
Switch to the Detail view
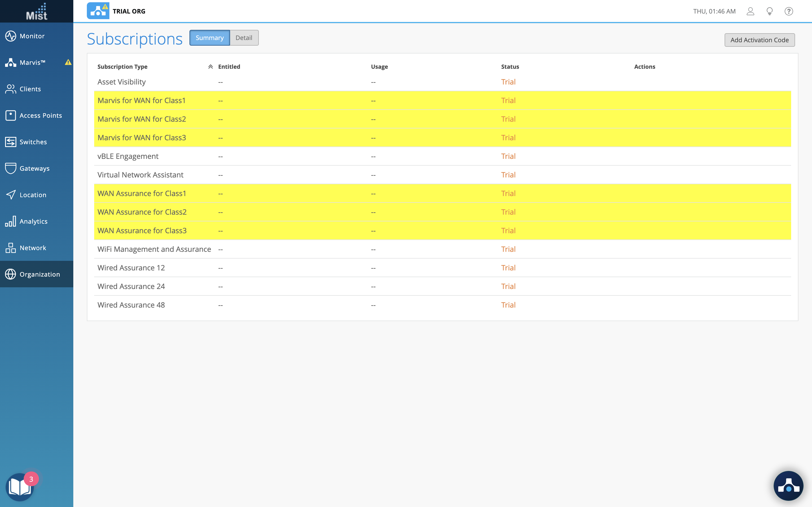click(x=244, y=38)
